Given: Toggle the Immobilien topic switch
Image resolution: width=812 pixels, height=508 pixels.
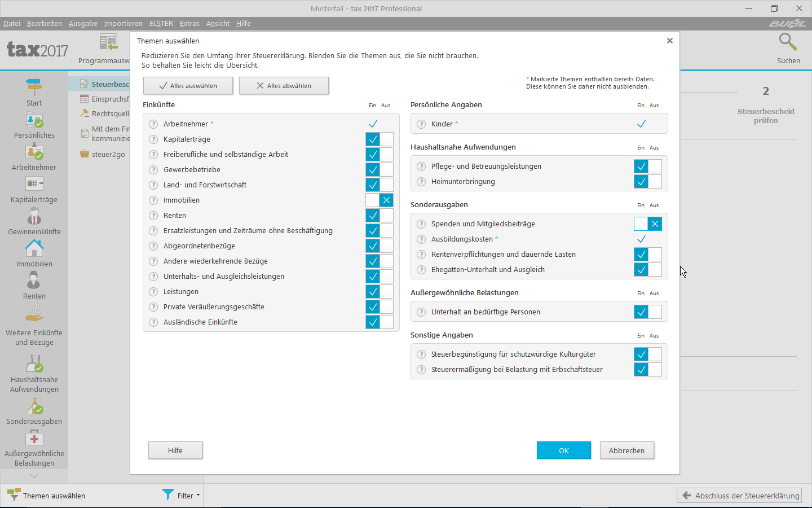Looking at the screenshot, I should [x=379, y=200].
